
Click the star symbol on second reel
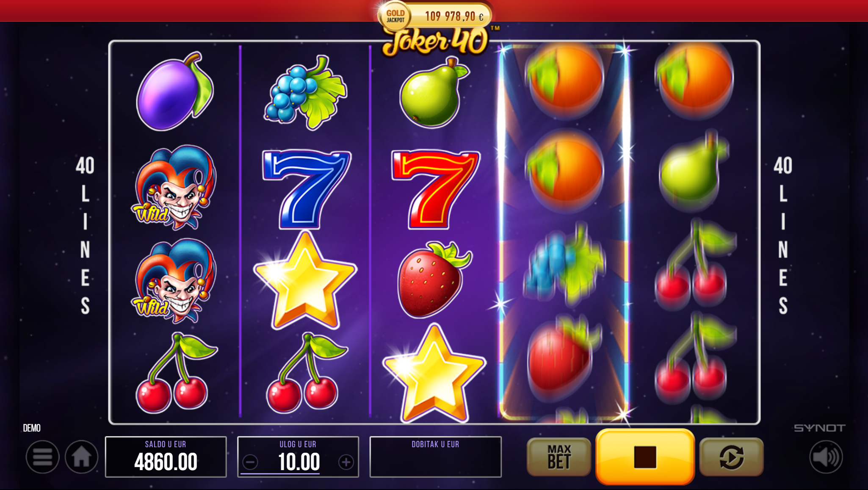point(305,281)
